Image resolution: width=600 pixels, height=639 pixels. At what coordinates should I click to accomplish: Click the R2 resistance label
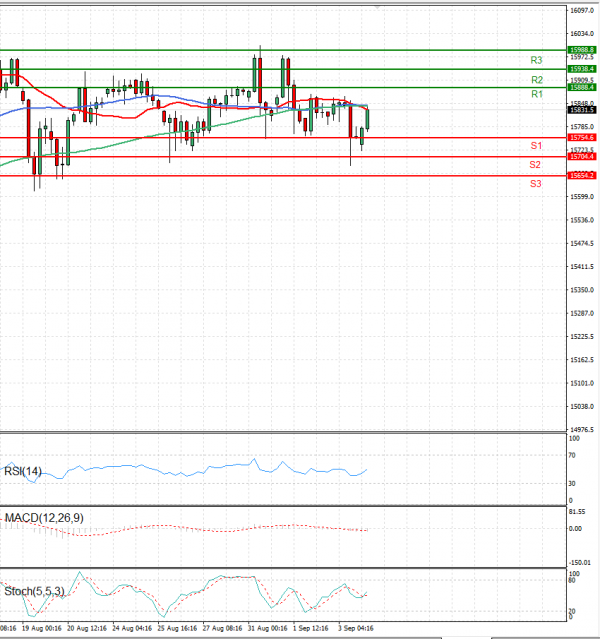coord(537,80)
